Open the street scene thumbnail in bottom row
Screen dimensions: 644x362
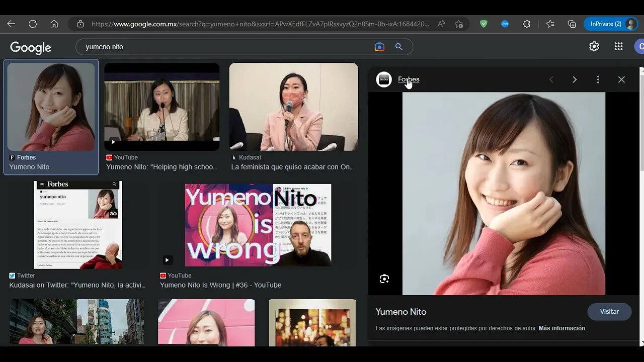pyautogui.click(x=76, y=322)
